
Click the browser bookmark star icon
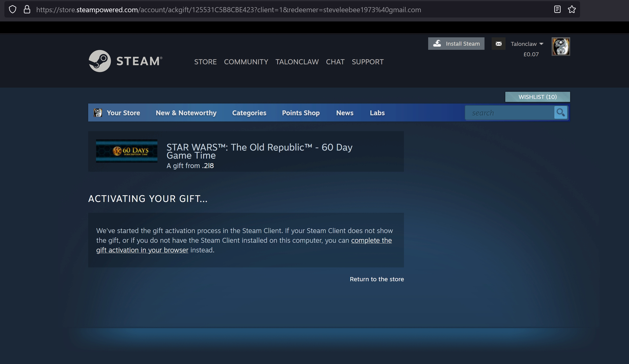pyautogui.click(x=572, y=9)
